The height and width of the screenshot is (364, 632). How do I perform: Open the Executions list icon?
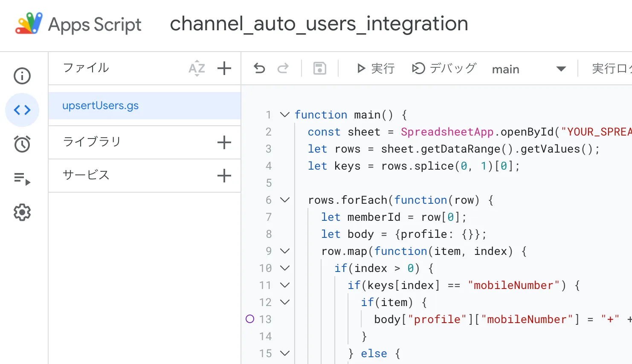tap(22, 178)
